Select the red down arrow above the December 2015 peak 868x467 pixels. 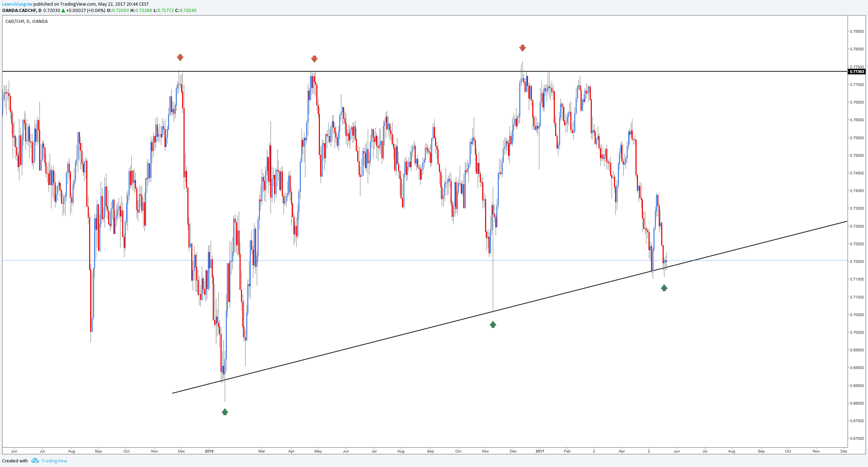click(x=180, y=57)
